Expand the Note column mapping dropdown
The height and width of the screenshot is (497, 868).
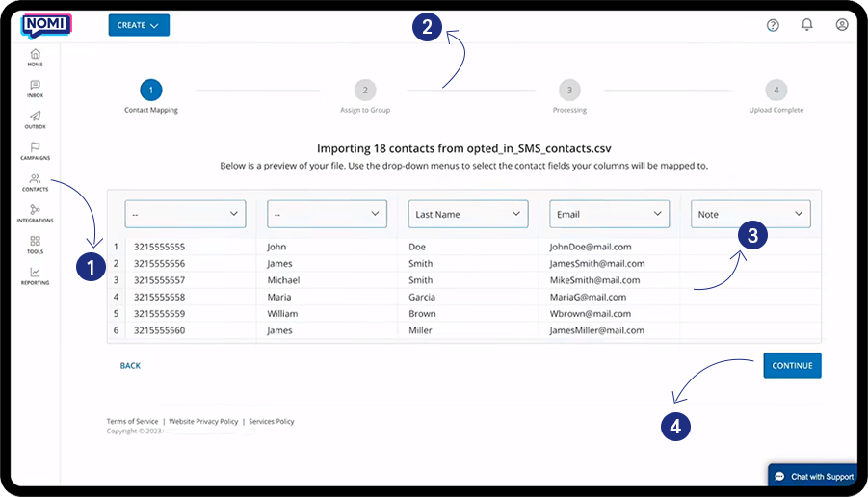coord(750,214)
